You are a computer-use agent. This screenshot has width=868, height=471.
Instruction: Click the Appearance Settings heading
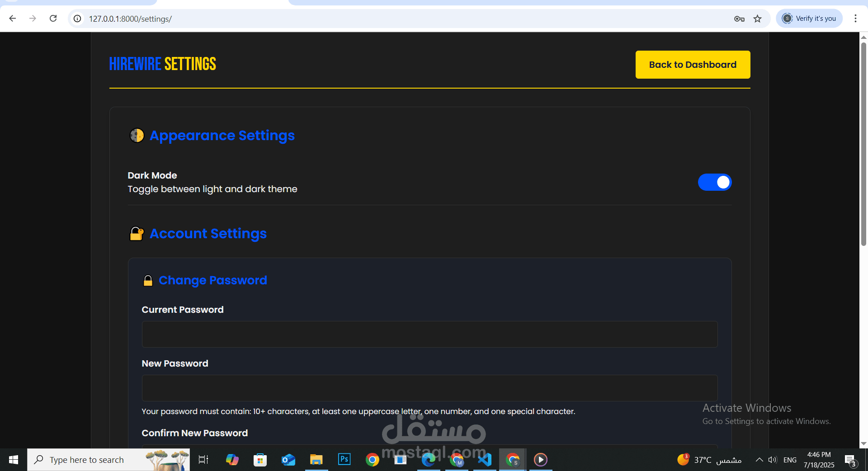222,136
